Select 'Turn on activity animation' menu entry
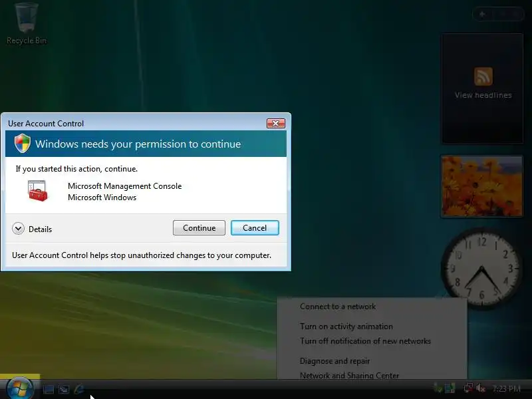The width and height of the screenshot is (532, 399). click(346, 327)
